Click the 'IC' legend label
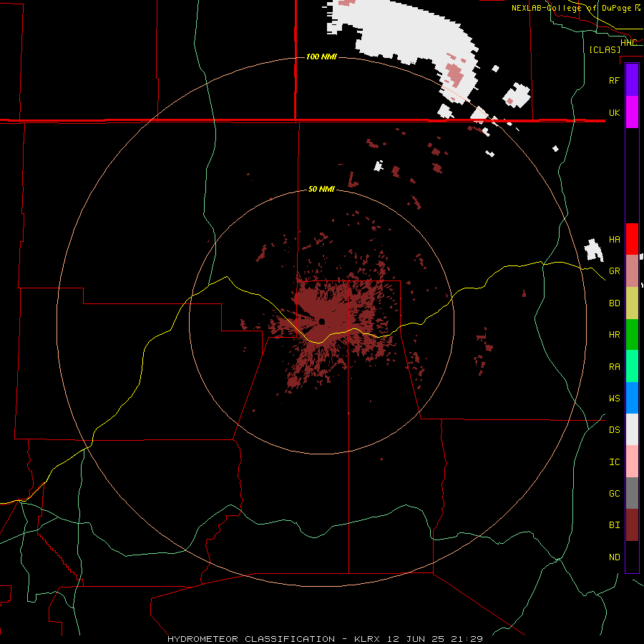Image resolution: width=644 pixels, height=644 pixels. (614, 462)
